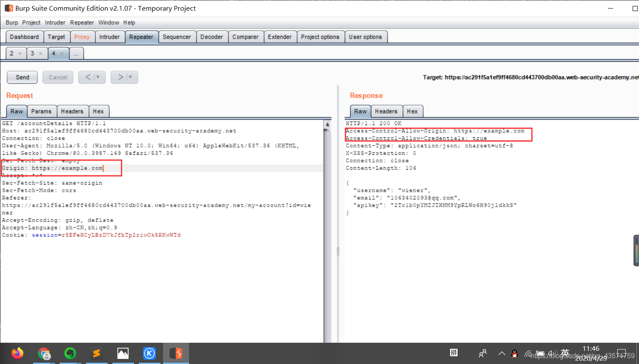
Task: Open the forward history dropdown arrow
Action: pyautogui.click(x=131, y=77)
